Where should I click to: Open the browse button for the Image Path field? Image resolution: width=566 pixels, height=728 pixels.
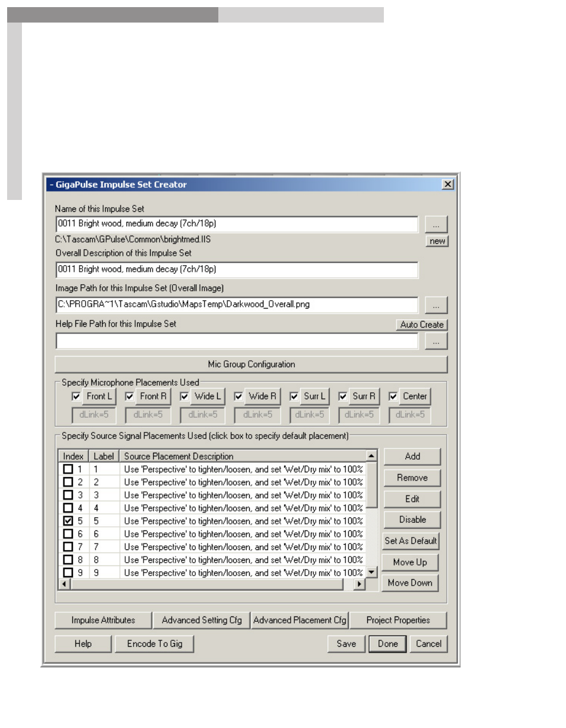coord(436,306)
